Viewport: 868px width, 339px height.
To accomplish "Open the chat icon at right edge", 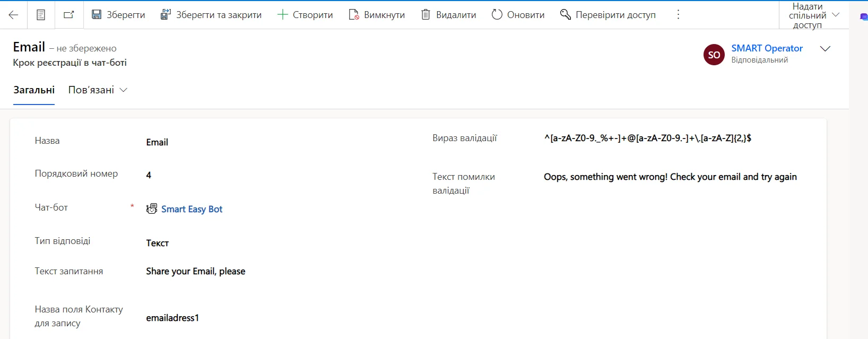I will [863, 18].
